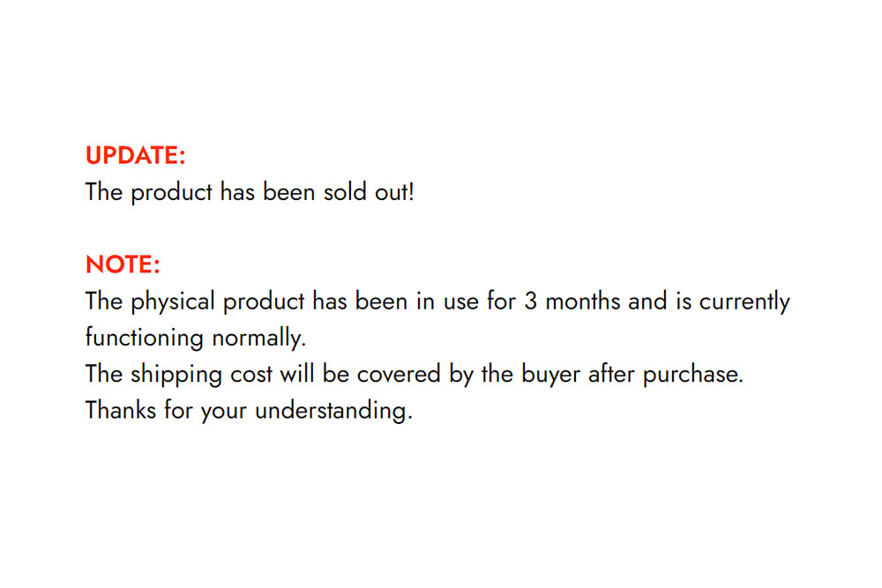Click the word 'normally.'

click(258, 339)
